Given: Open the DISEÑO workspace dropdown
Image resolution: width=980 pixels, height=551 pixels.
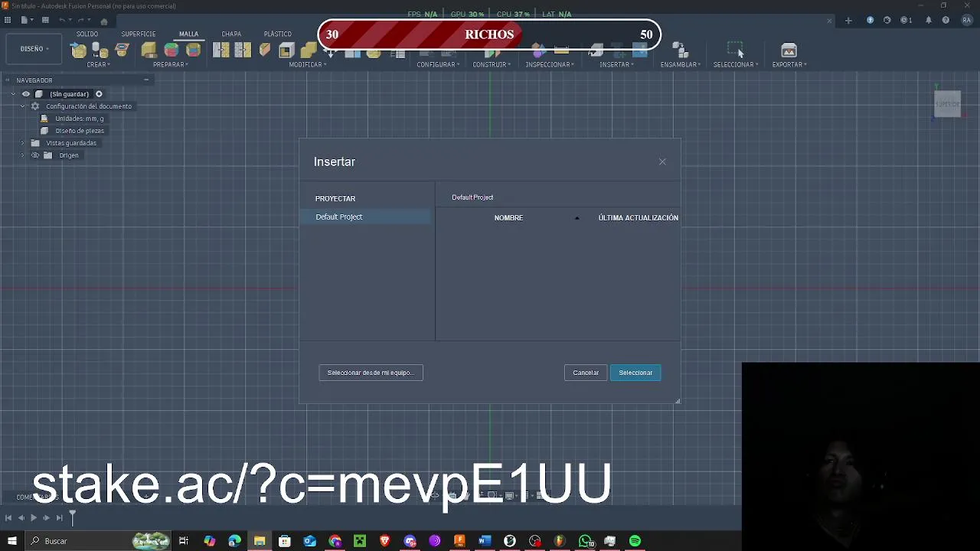Looking at the screenshot, I should coord(34,49).
